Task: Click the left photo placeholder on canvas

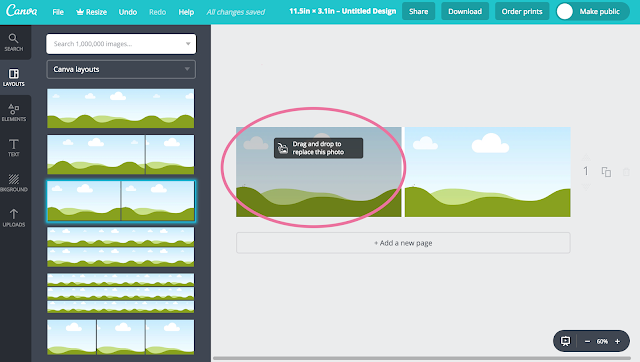Action: (x=319, y=172)
